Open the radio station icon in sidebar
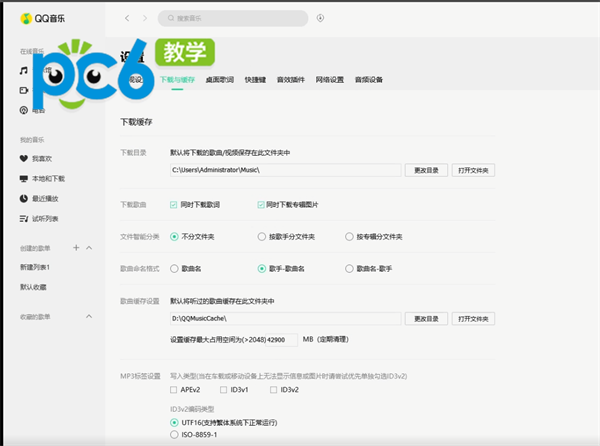Image resolution: width=600 pixels, height=446 pixels. [24, 110]
